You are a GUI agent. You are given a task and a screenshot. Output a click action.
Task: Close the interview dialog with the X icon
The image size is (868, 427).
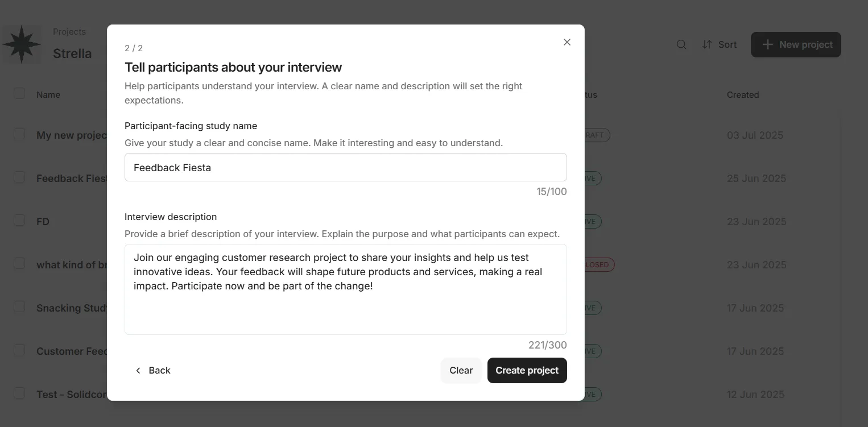(567, 42)
